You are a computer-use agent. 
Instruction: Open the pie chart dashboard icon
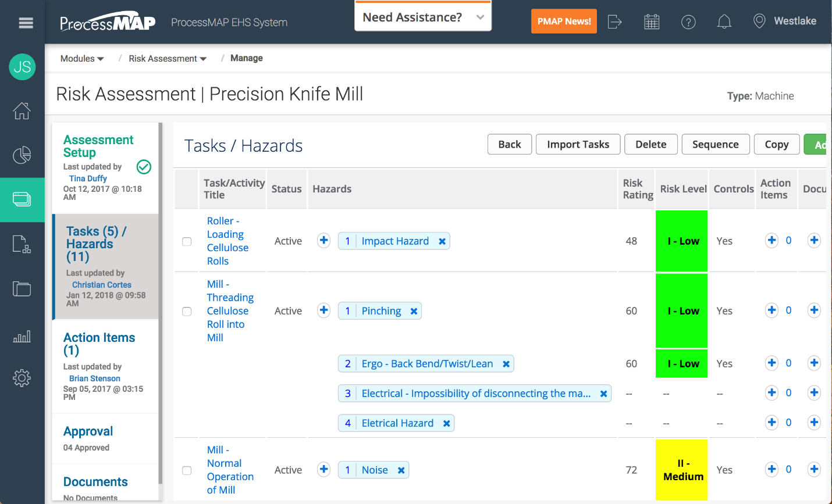click(x=22, y=155)
